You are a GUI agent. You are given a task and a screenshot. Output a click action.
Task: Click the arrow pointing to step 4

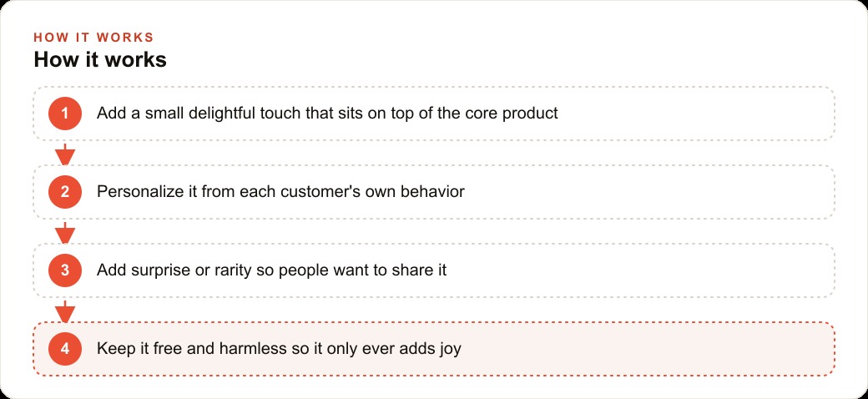pyautogui.click(x=65, y=311)
